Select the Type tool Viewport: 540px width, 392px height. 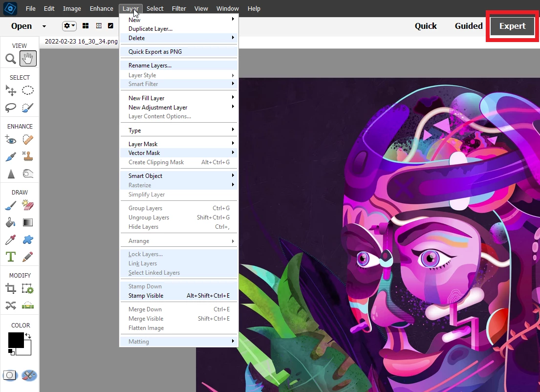point(11,257)
